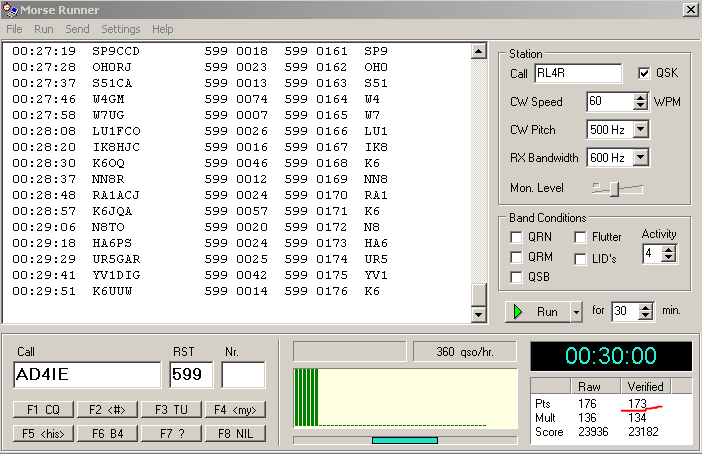Expand the RX Bandwidth 600 Hz dropdown
702x454 pixels.
point(641,157)
